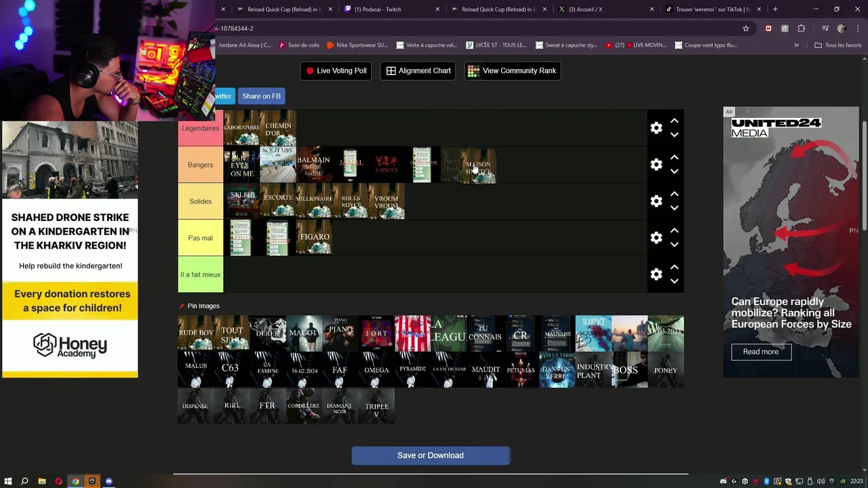This screenshot has width=868, height=488.
Task: Switch to TikTok 'werenoi' tab
Action: coord(713,9)
